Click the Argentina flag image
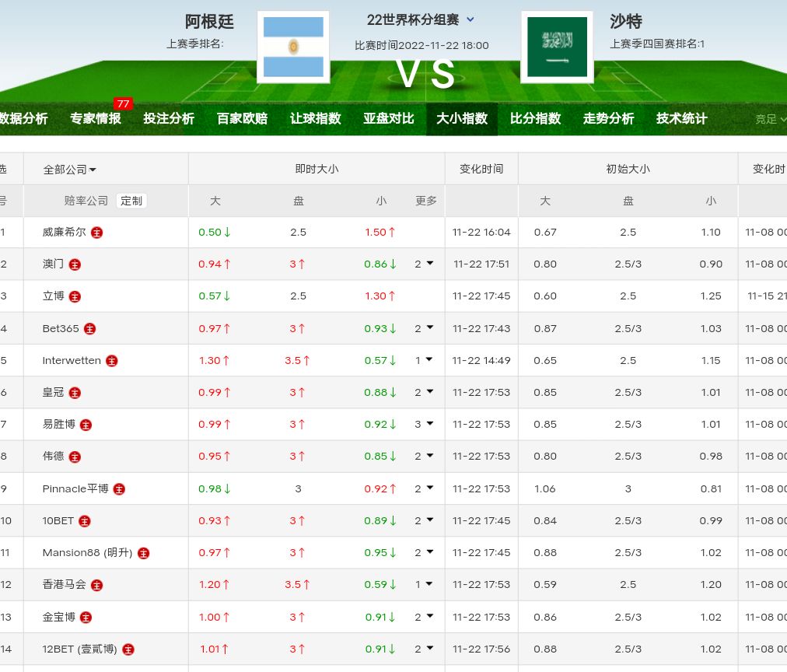 coord(293,47)
